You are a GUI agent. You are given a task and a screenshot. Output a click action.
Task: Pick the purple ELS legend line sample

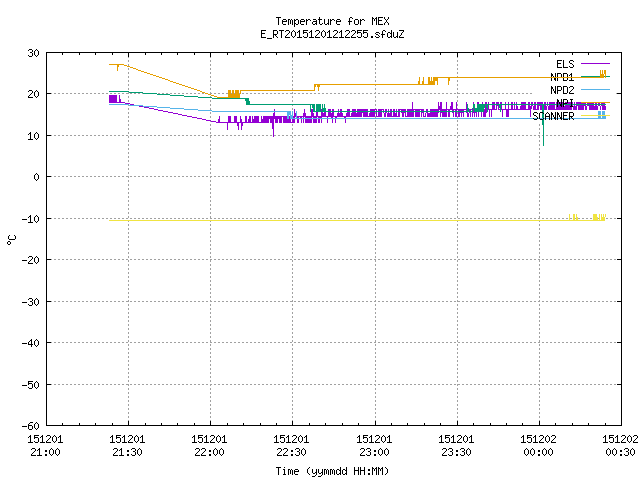[595, 64]
